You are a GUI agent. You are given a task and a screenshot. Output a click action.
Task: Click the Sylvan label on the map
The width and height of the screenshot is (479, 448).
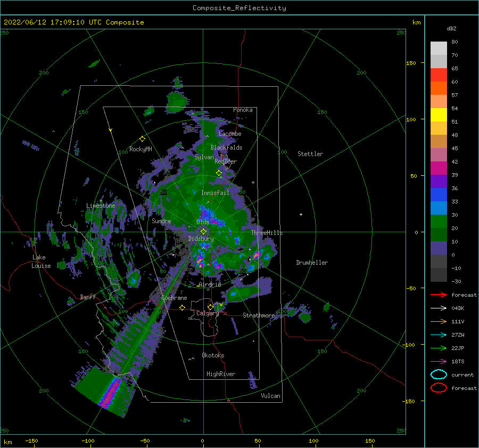(204, 157)
